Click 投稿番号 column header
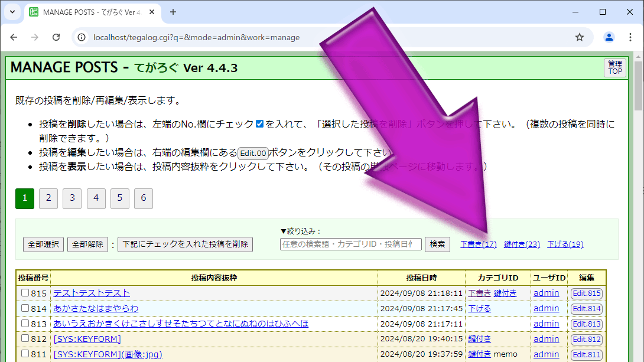Image resolution: width=644 pixels, height=362 pixels. click(33, 278)
